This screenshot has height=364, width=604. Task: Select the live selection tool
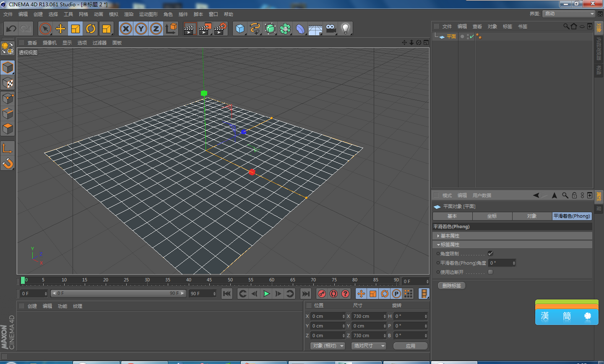45,29
